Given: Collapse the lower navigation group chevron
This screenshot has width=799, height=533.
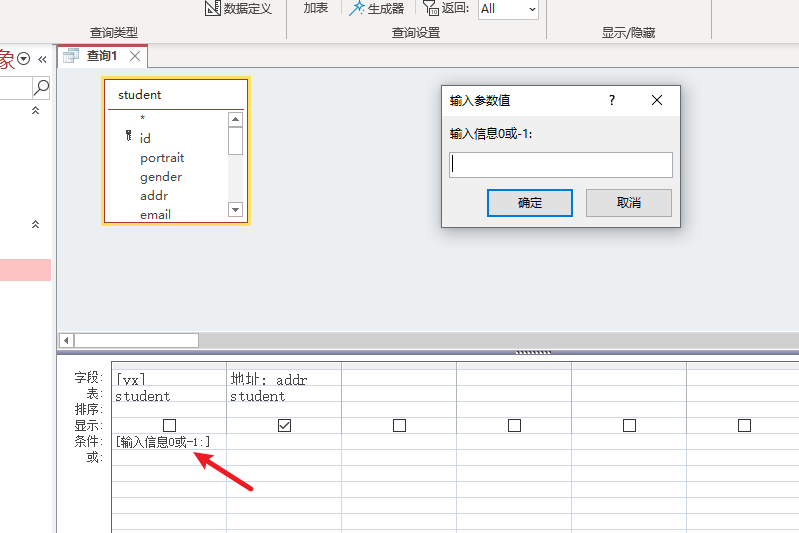Looking at the screenshot, I should 36,224.
